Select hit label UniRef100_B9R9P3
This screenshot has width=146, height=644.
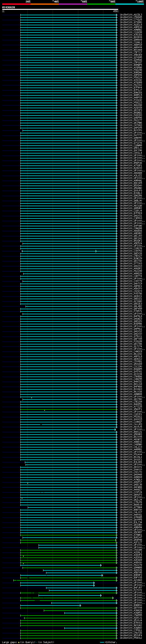131,575
